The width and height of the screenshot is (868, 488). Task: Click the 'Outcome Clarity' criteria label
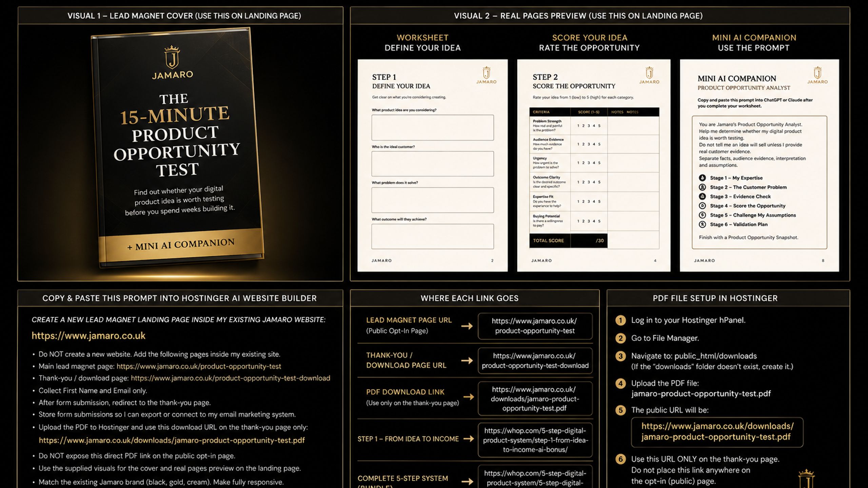pyautogui.click(x=547, y=177)
